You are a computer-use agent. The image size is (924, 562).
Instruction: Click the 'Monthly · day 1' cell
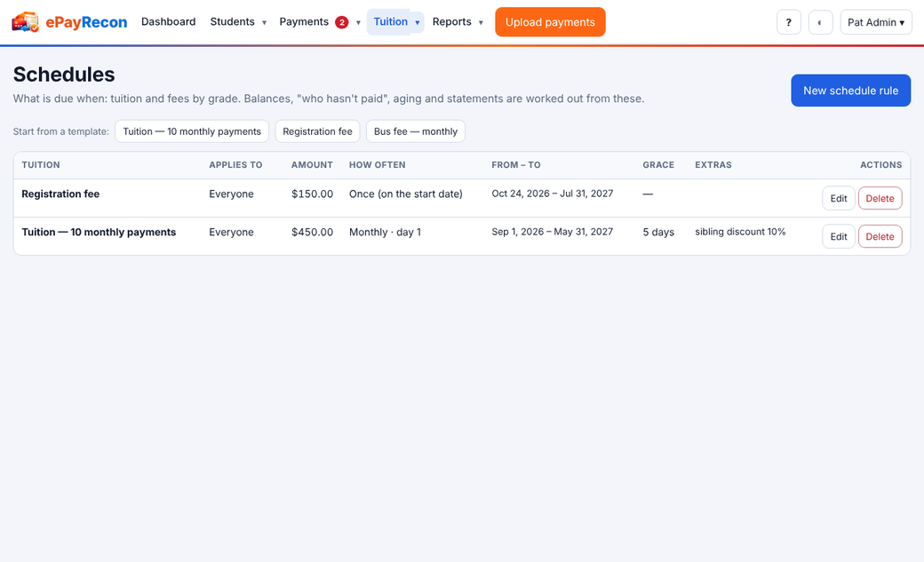(385, 232)
